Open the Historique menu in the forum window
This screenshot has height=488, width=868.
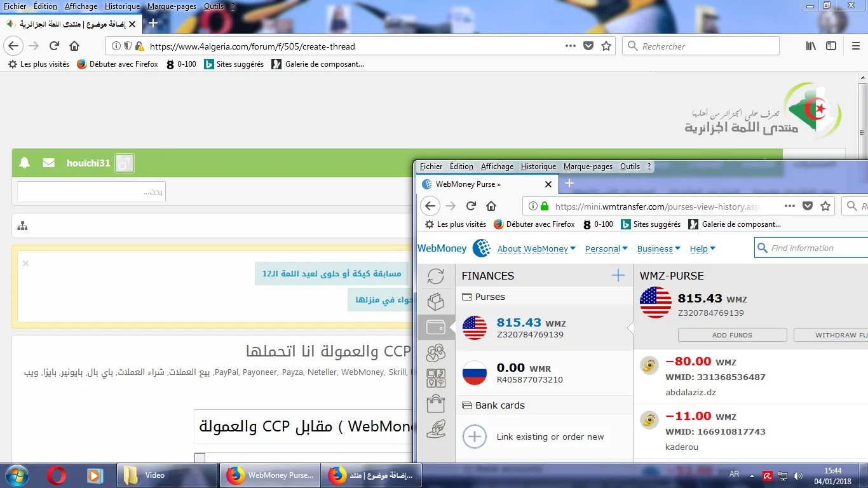122,6
